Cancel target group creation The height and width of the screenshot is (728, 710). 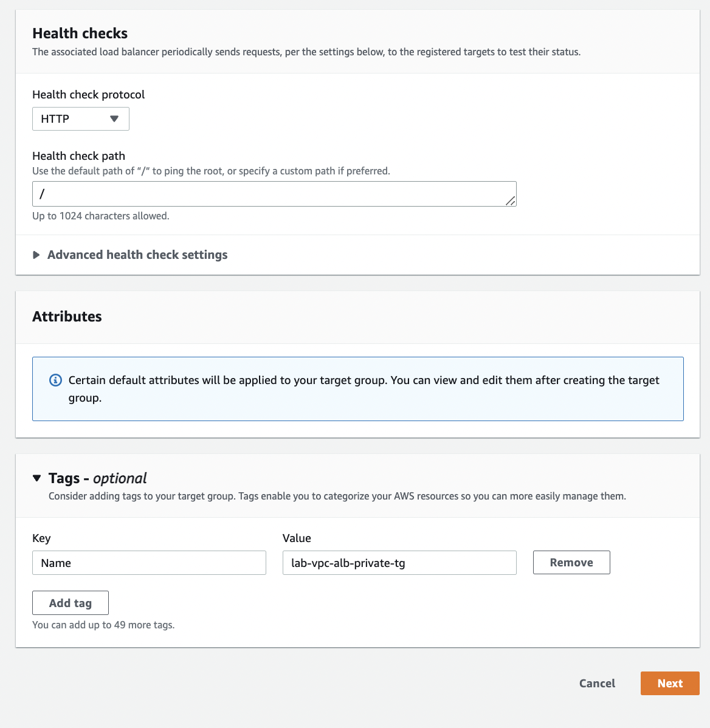tap(597, 683)
